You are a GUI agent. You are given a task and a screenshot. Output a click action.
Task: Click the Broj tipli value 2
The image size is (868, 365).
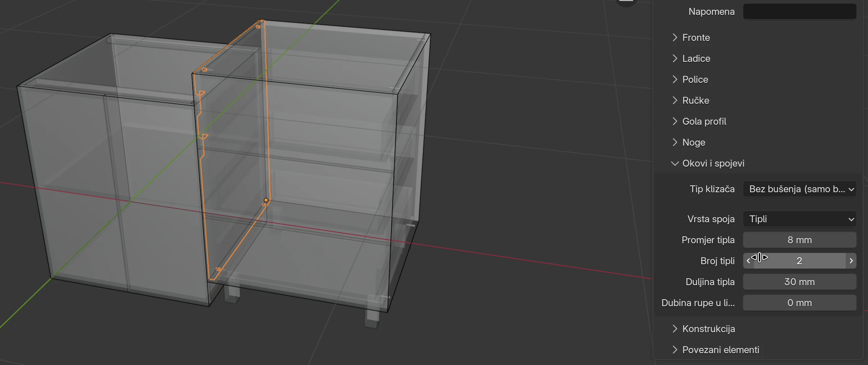(x=800, y=261)
